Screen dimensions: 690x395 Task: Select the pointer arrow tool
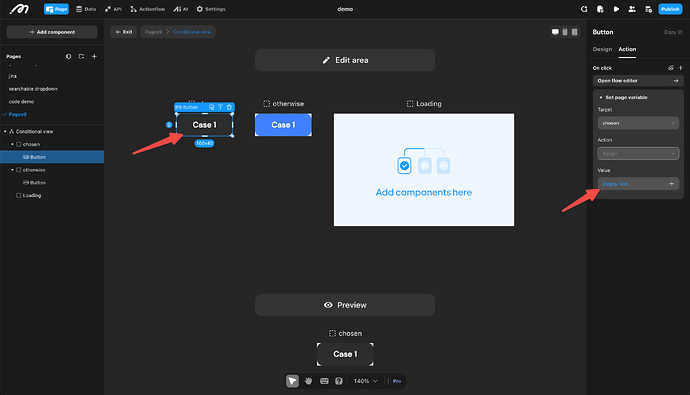(x=292, y=381)
